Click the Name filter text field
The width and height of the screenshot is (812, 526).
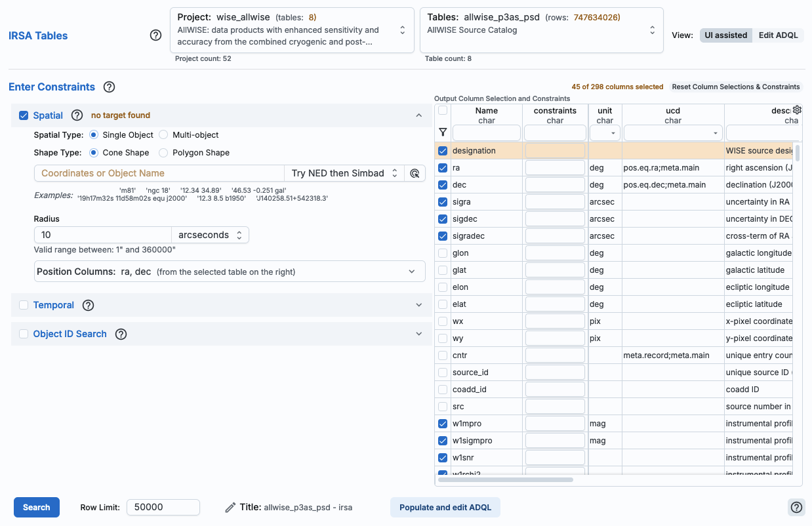(x=486, y=132)
